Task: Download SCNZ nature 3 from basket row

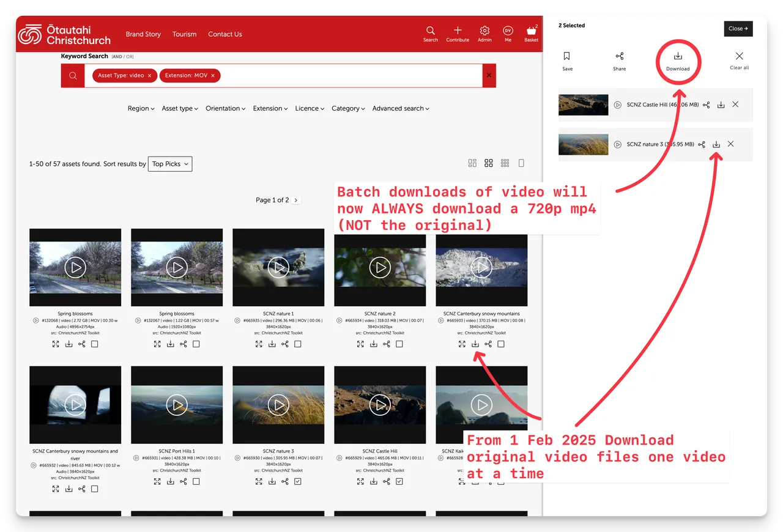Action: [x=716, y=144]
